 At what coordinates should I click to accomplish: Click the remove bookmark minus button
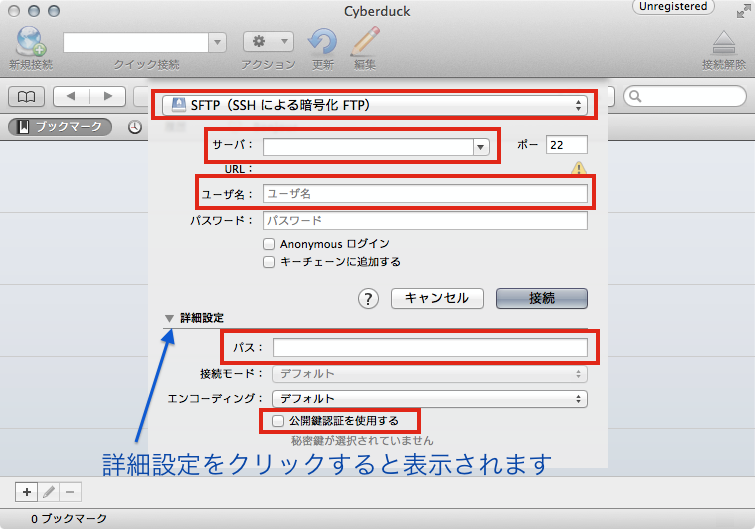tap(70, 492)
